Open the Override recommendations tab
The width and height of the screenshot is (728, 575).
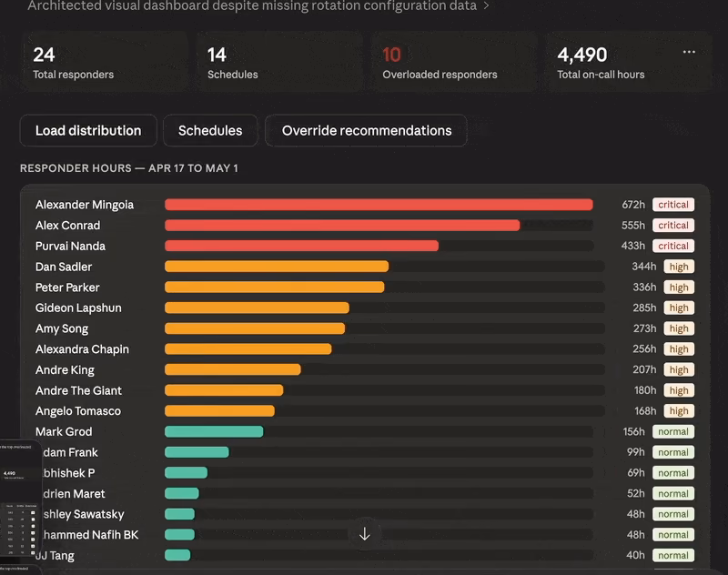tap(367, 130)
